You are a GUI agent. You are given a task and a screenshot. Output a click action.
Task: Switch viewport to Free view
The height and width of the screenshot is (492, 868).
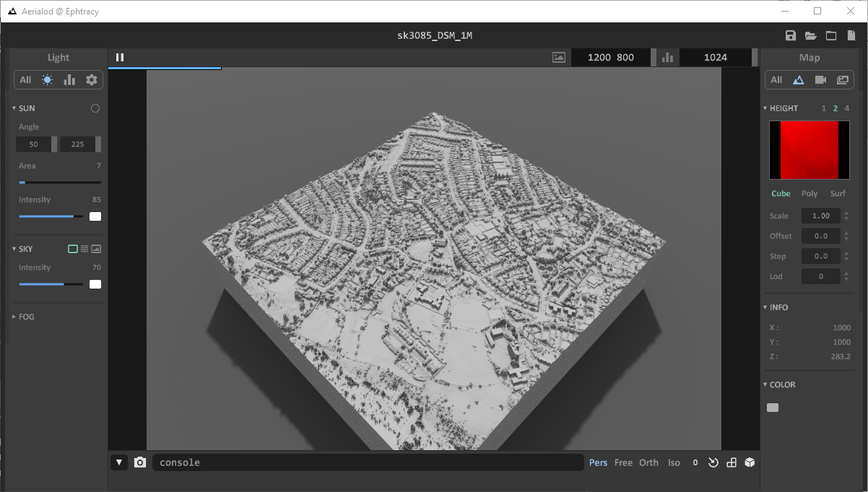pos(623,462)
